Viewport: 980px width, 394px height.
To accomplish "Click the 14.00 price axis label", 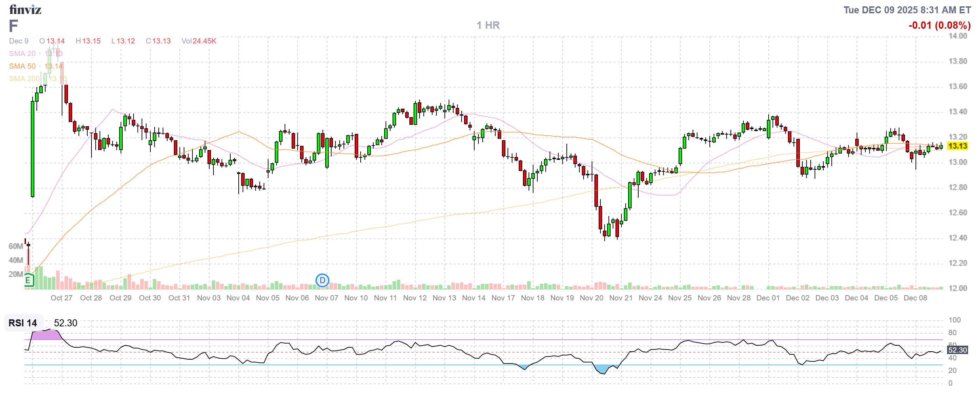I will (x=957, y=36).
